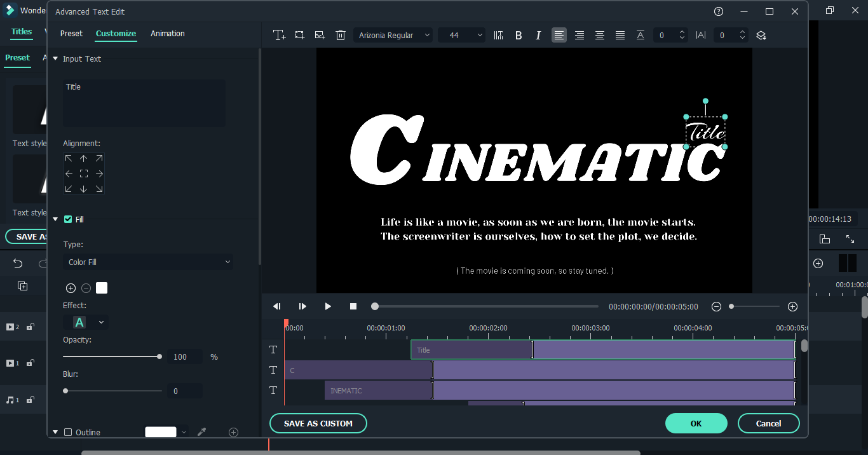This screenshot has height=455, width=868.
Task: Toggle Italic text formatting
Action: pos(538,36)
